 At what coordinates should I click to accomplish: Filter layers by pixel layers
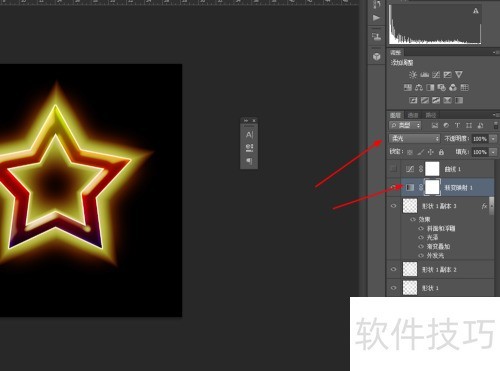[435, 125]
